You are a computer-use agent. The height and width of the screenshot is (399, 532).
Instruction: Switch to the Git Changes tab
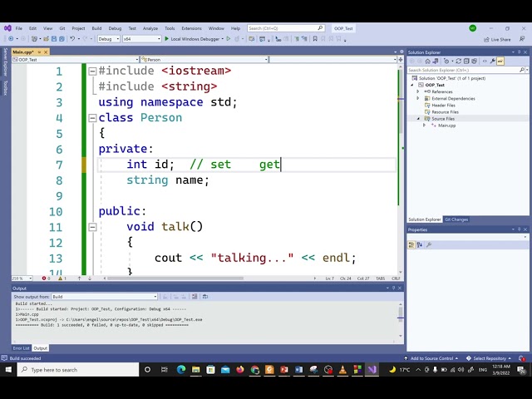pos(456,219)
